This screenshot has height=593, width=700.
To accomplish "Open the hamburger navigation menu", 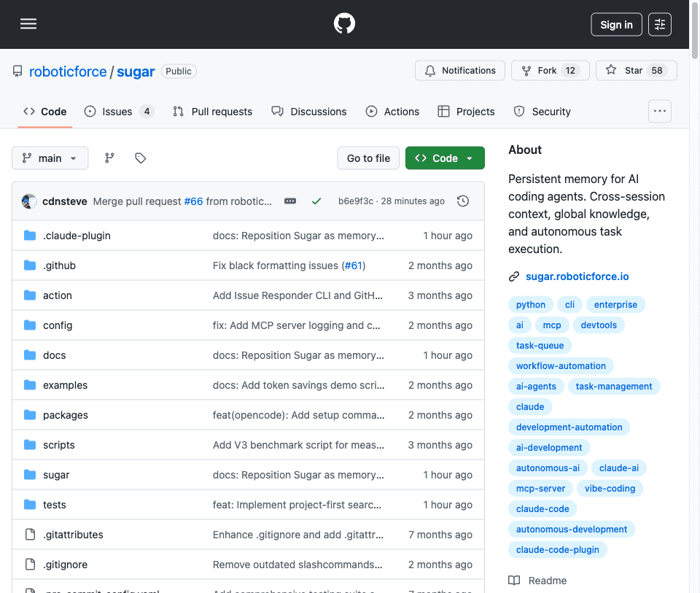I will 28,24.
